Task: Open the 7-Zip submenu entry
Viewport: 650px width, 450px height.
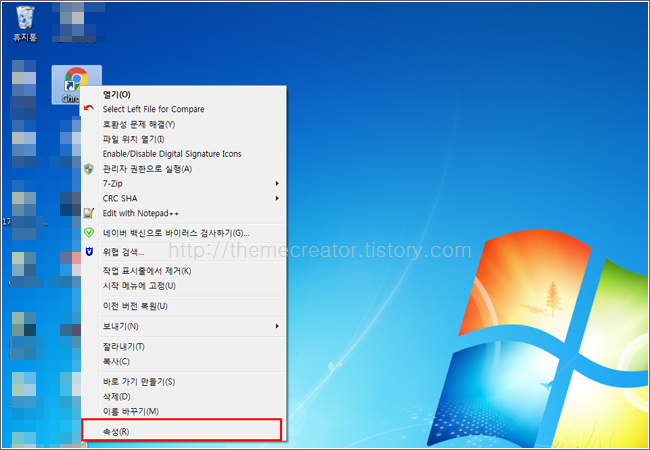Action: point(184,183)
